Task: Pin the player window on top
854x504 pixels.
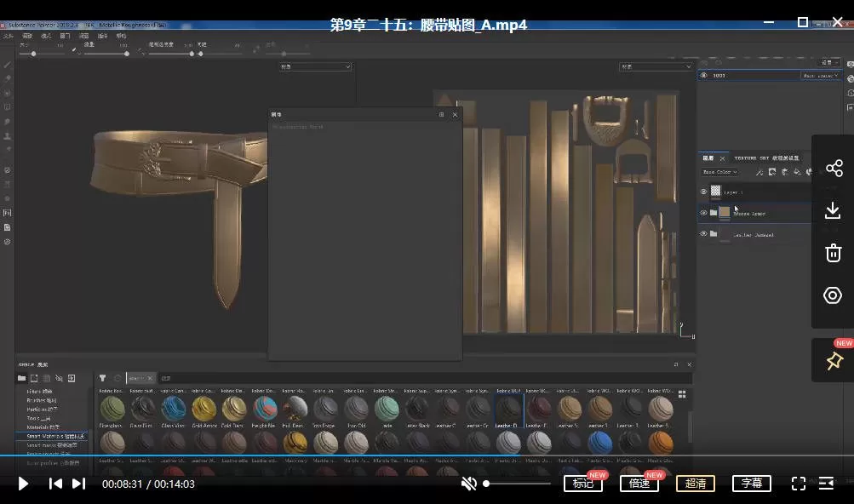Action: click(834, 361)
